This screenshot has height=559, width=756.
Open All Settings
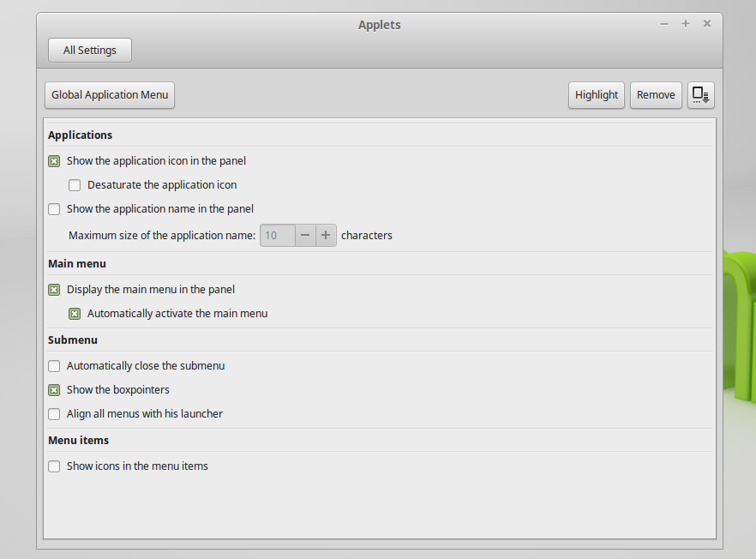(x=89, y=50)
